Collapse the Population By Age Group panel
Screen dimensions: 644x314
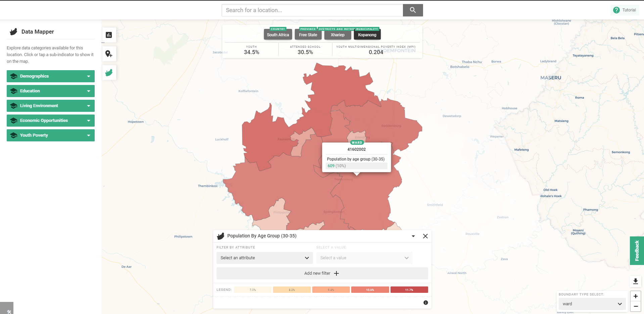[x=413, y=236]
